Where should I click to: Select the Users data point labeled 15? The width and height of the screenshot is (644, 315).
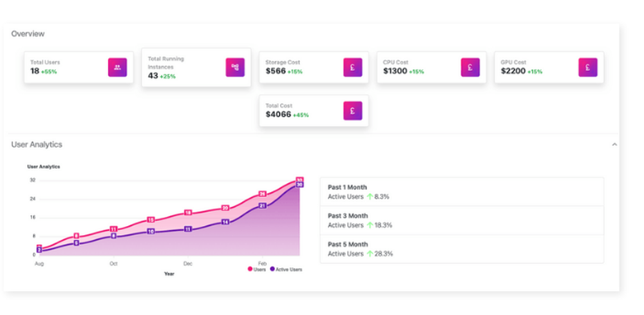(151, 220)
